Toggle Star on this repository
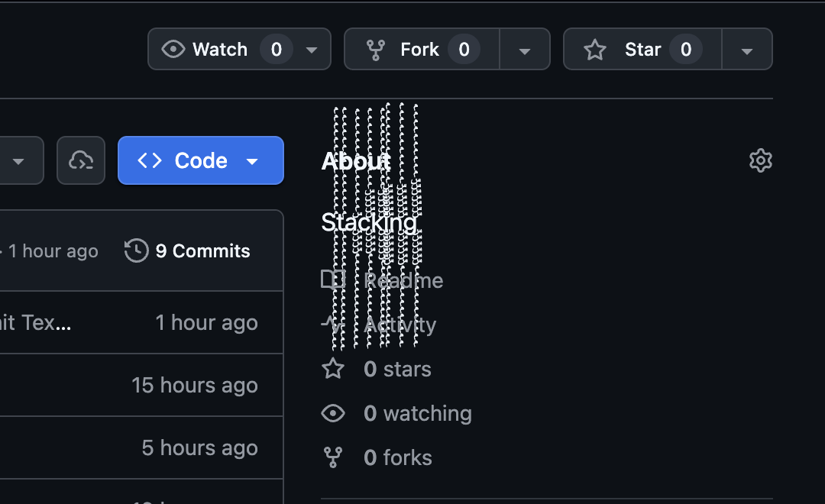The image size is (825, 504). [642, 50]
